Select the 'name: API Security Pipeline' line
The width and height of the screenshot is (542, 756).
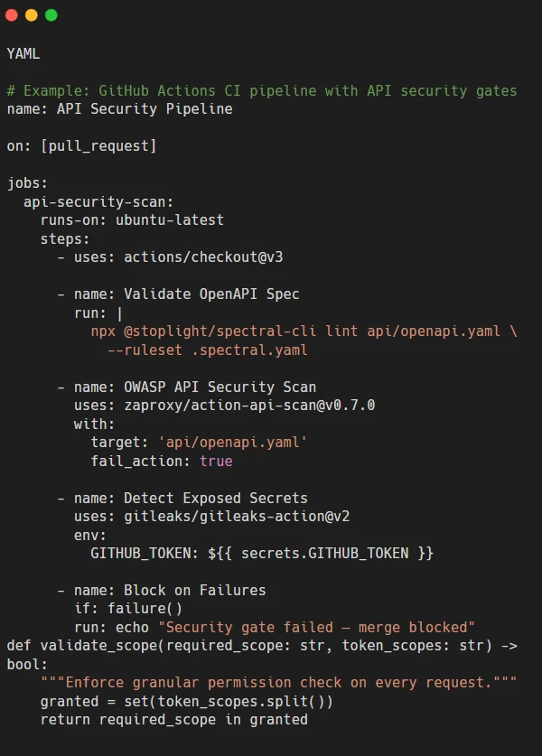click(x=119, y=109)
